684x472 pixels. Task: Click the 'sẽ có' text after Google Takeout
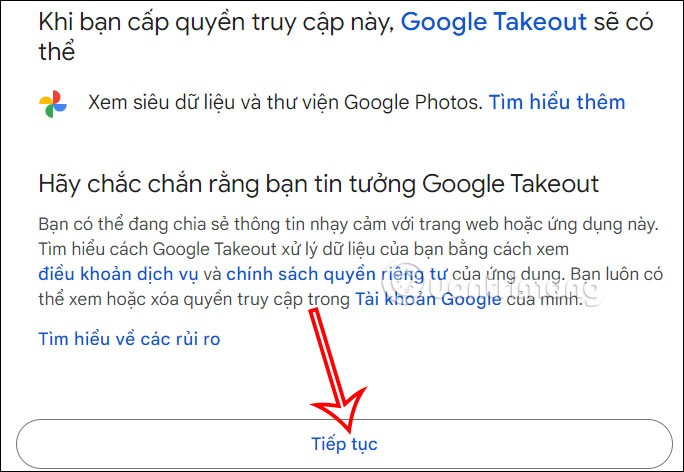pos(623,22)
